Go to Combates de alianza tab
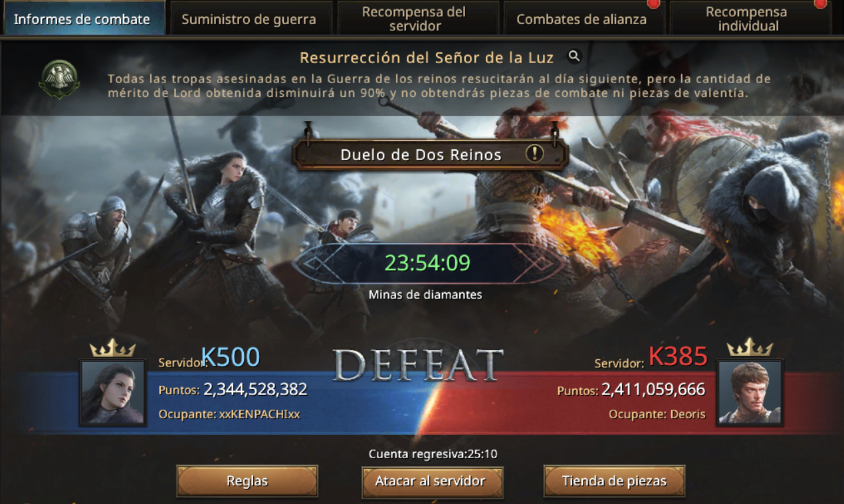The image size is (844, 504). pos(581,19)
